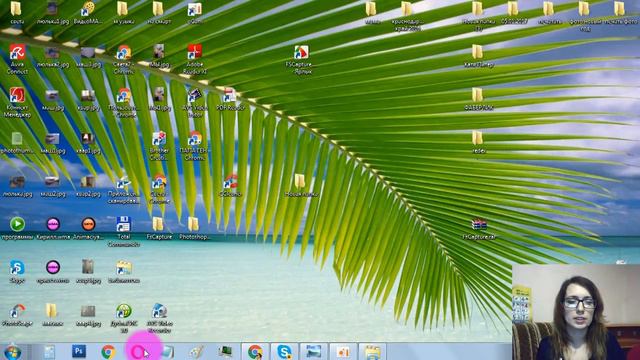Open the музыка folder

click(123, 13)
